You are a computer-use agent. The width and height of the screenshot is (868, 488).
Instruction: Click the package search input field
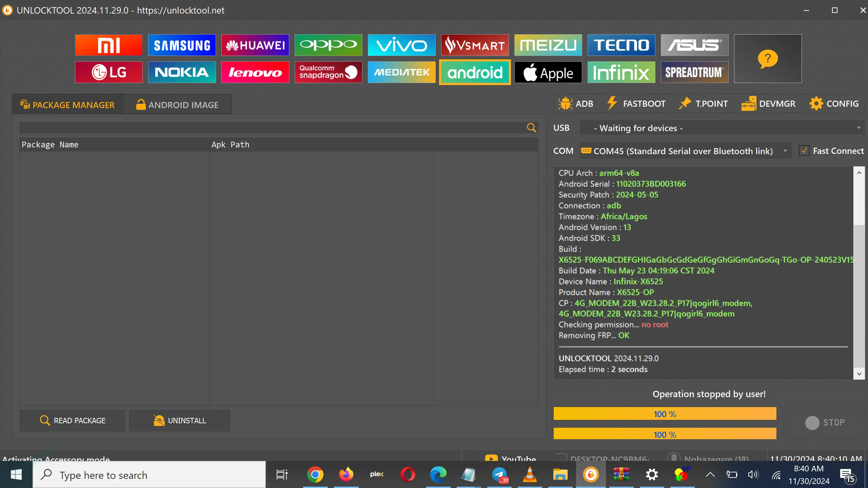271,128
